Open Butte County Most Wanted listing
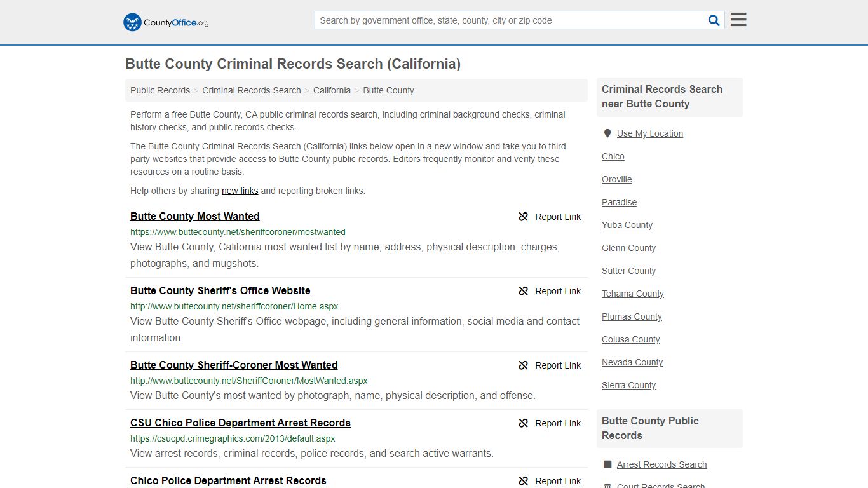The width and height of the screenshot is (868, 488). tap(194, 216)
